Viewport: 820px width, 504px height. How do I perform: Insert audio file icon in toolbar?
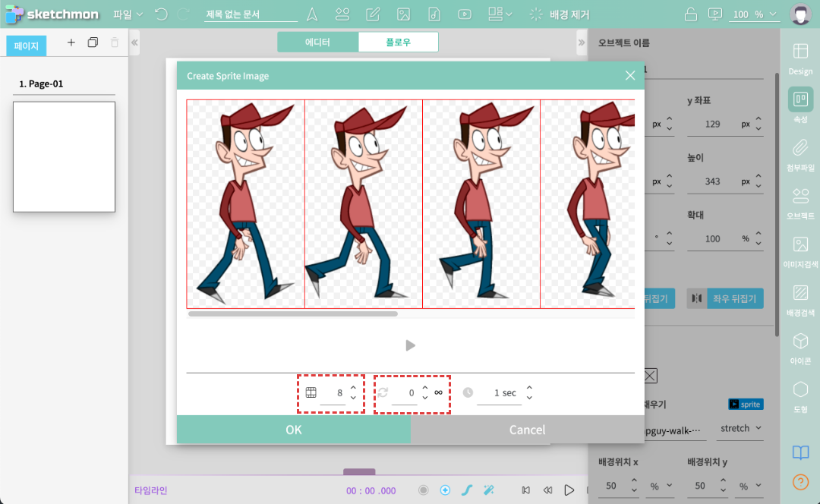pos(434,14)
